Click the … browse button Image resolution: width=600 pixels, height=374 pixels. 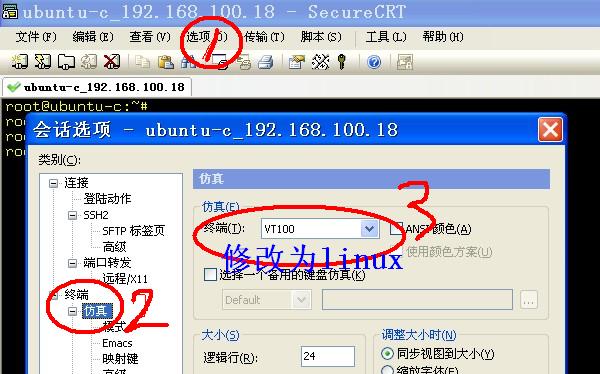(x=529, y=300)
